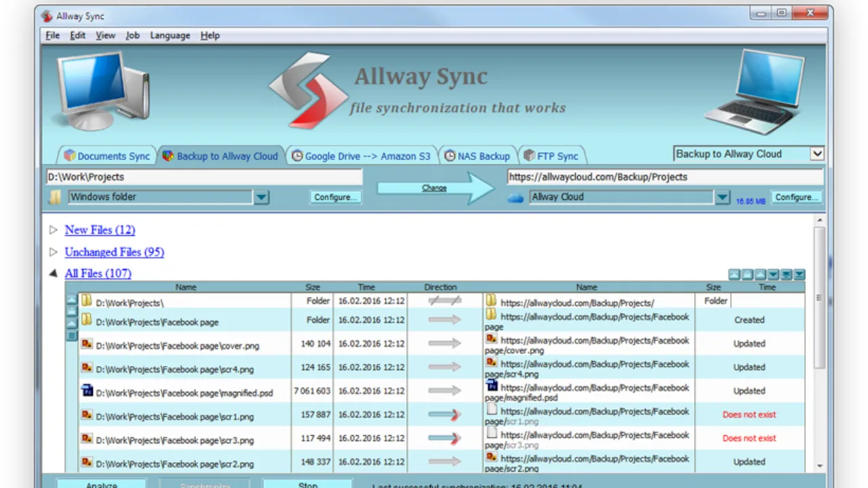Click the cube icon on Documents Sync tab
This screenshot has width=868, height=488.
click(x=69, y=156)
